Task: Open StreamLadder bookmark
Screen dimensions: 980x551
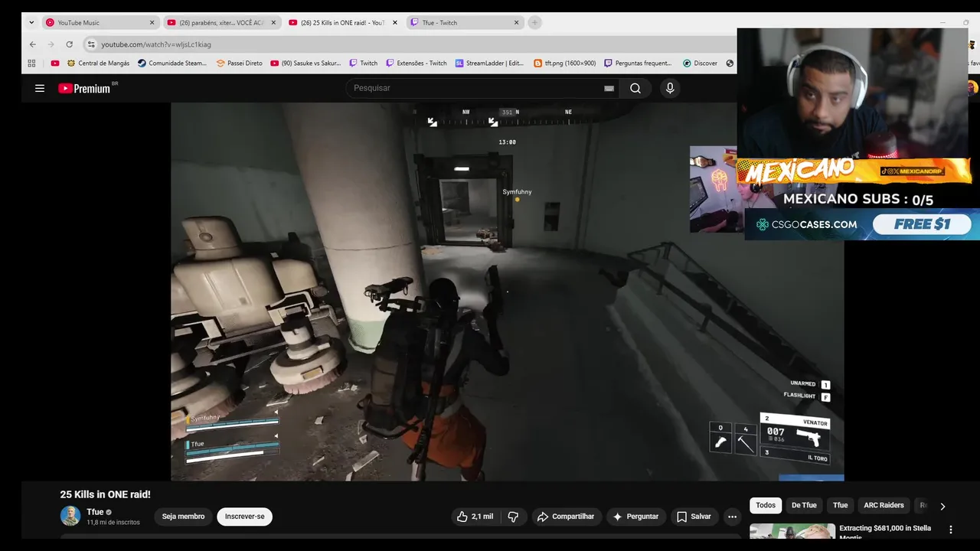Action: pos(490,64)
